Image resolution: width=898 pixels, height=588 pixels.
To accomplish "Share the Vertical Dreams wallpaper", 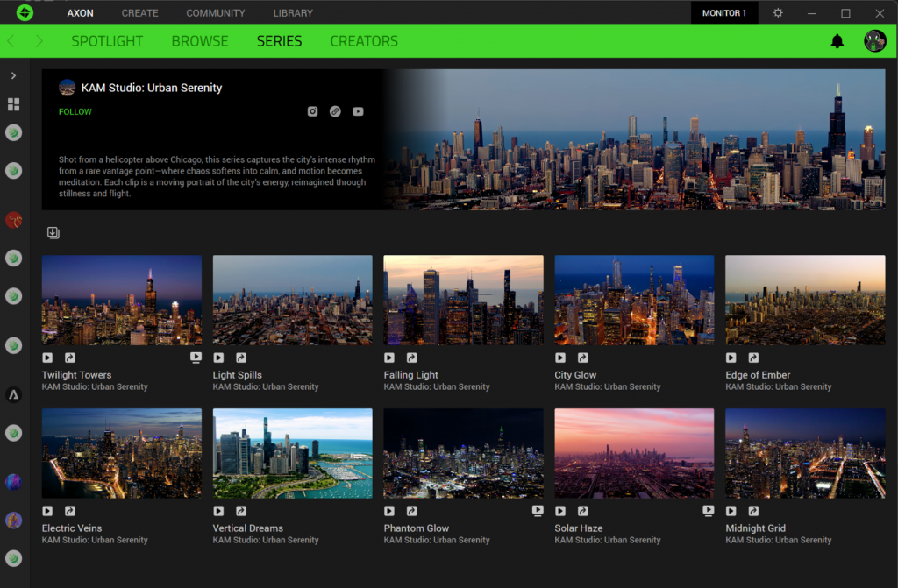I will click(x=241, y=511).
